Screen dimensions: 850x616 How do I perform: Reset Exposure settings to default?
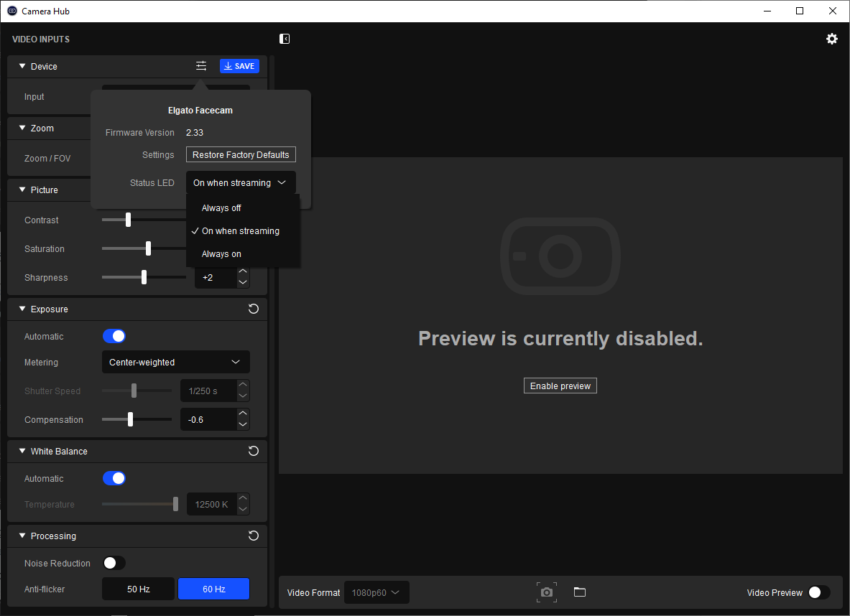253,309
